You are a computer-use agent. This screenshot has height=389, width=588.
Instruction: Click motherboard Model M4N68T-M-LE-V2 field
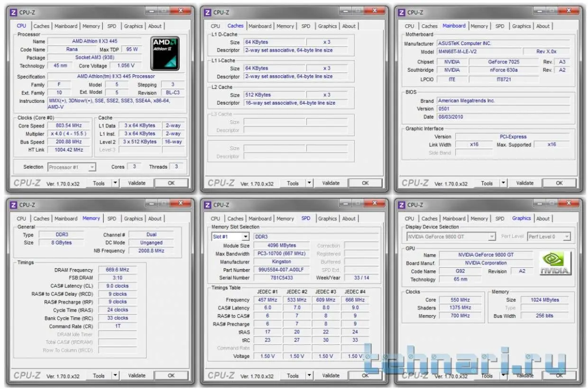478,52
